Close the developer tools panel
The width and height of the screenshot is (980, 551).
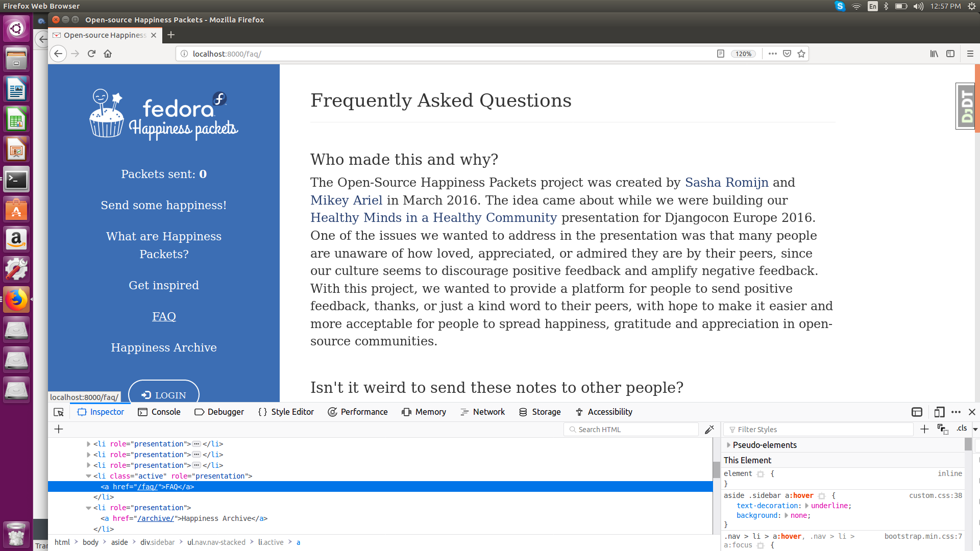tap(972, 412)
